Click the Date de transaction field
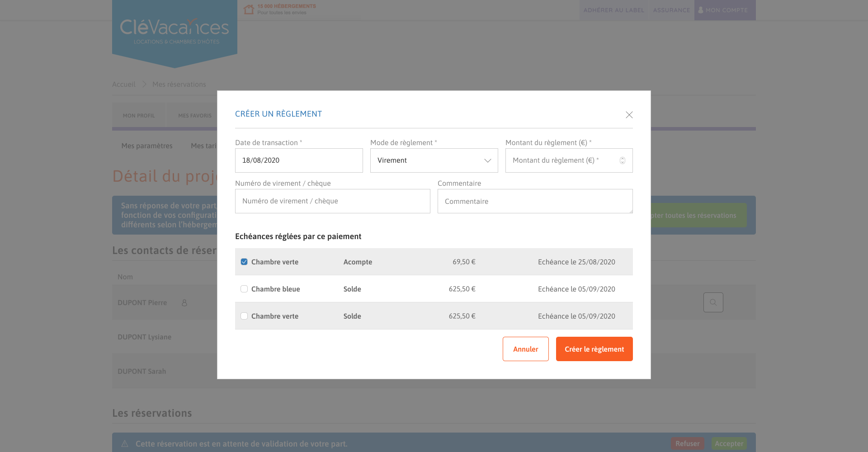Screen dimensions: 868x452 tap(299, 160)
